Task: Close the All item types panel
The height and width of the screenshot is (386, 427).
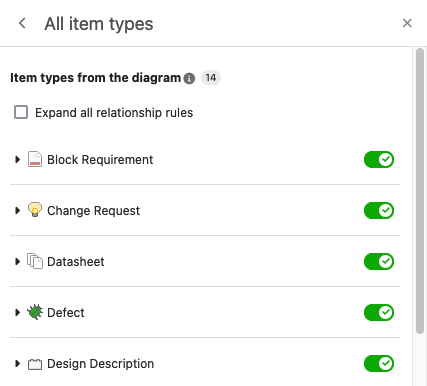Action: 407,23
